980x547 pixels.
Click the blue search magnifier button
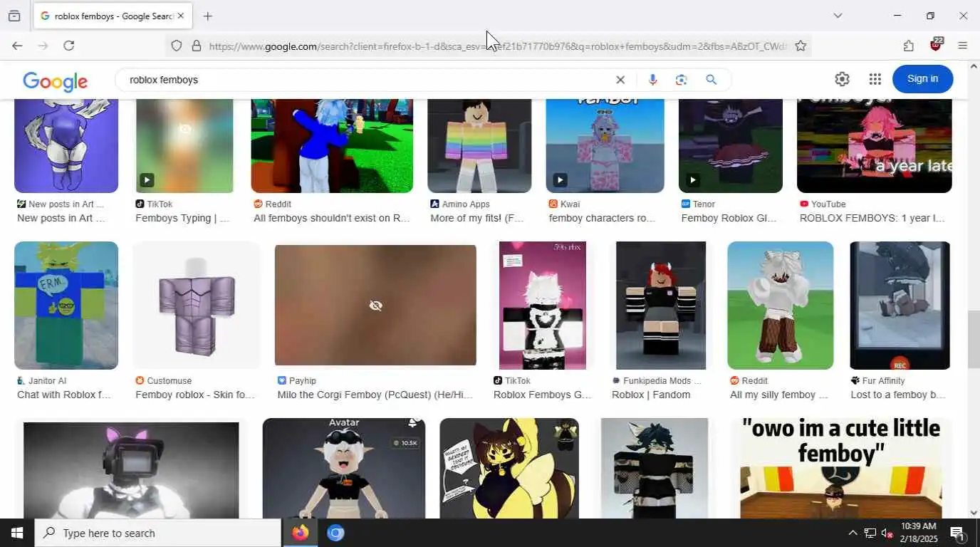coord(711,80)
